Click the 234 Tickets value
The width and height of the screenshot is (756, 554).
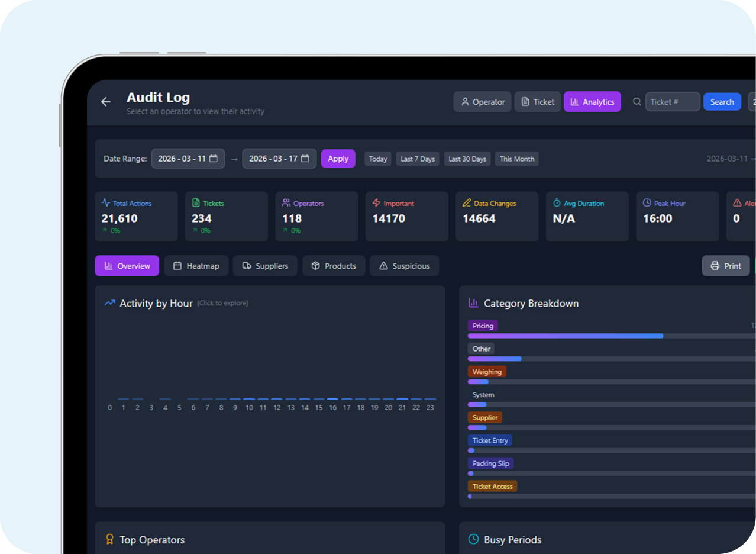(x=202, y=218)
